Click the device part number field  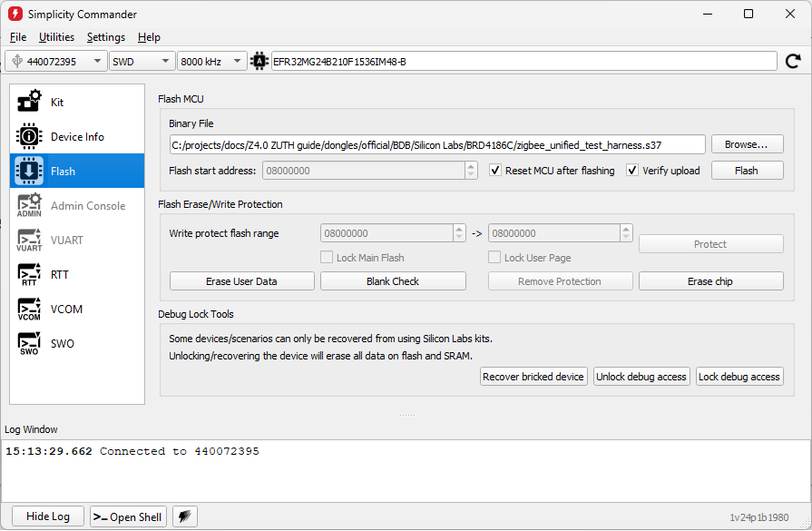[x=523, y=61]
